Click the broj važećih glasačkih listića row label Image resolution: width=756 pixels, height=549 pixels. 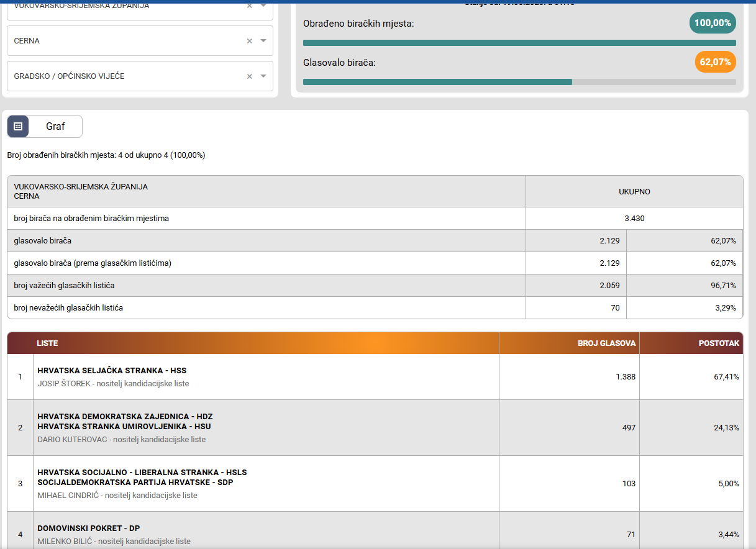point(64,286)
